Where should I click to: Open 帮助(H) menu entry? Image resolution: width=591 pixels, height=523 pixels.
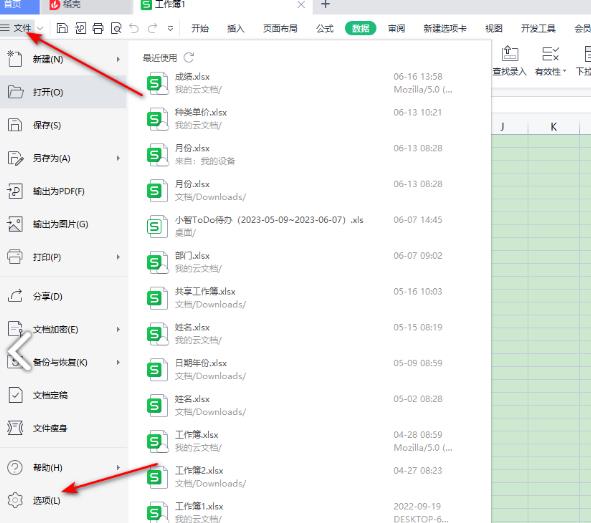point(63,468)
